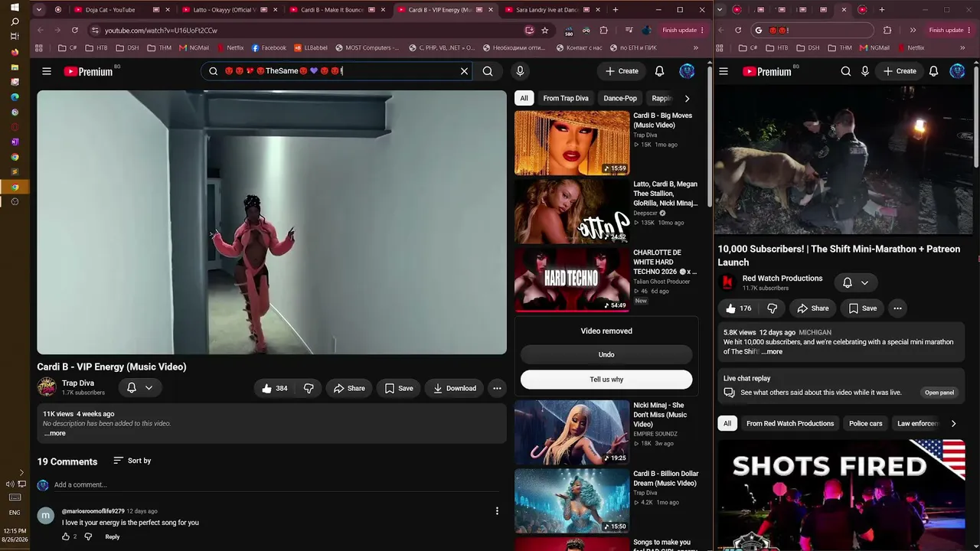The width and height of the screenshot is (980, 551).
Task: Open the Trap Diva channel avatar
Action: [47, 387]
